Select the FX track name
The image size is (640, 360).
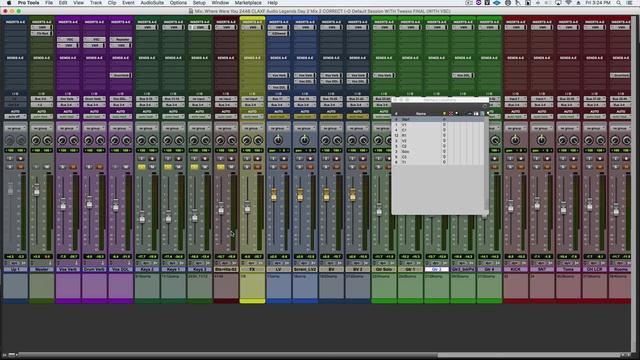point(252,270)
